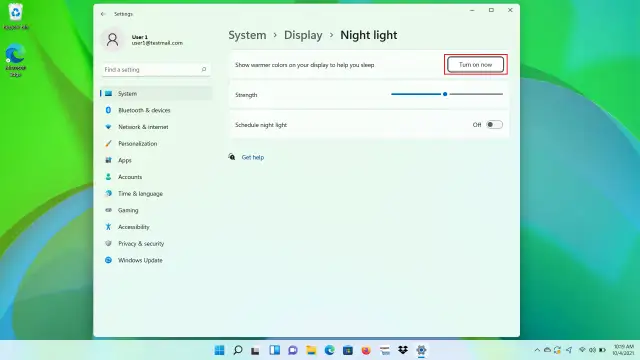Toggle the Schedule night light switch

coord(494,125)
